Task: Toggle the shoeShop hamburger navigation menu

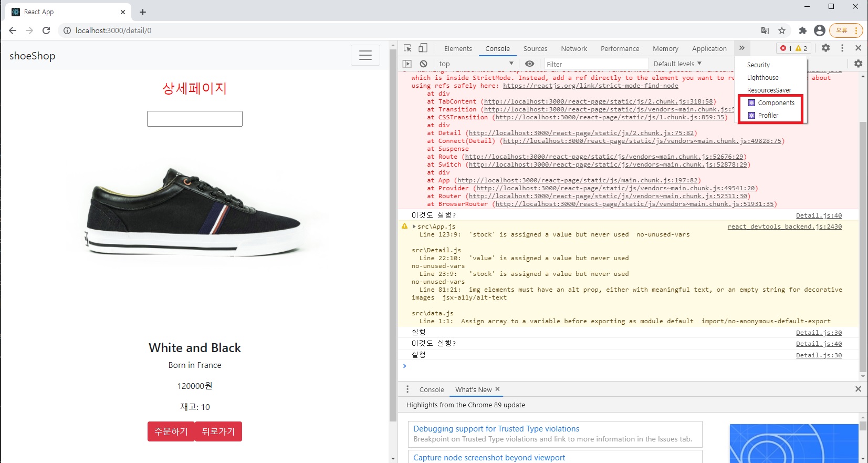Action: click(365, 55)
